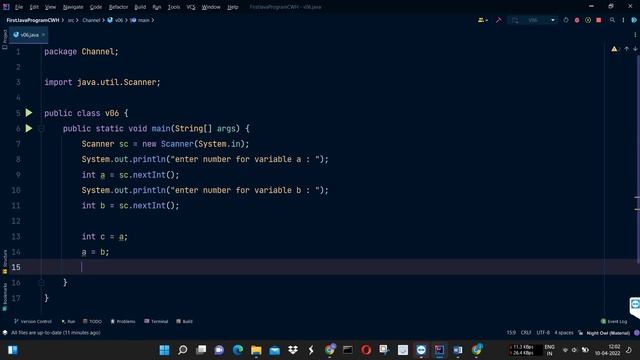
Task: Click the editor vertical scrollbar
Action: pyautogui.click(x=637, y=159)
